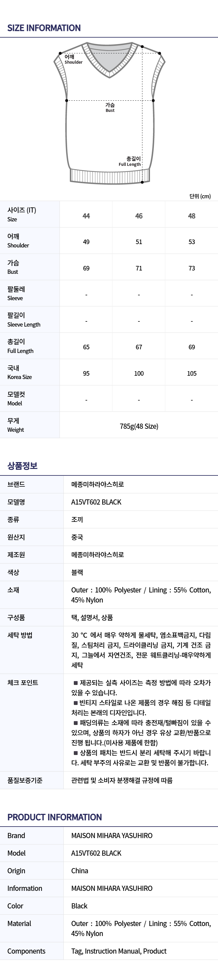The image size is (218, 980).
Task: Click the SIZE INFORMATION heading
Action: (44, 28)
